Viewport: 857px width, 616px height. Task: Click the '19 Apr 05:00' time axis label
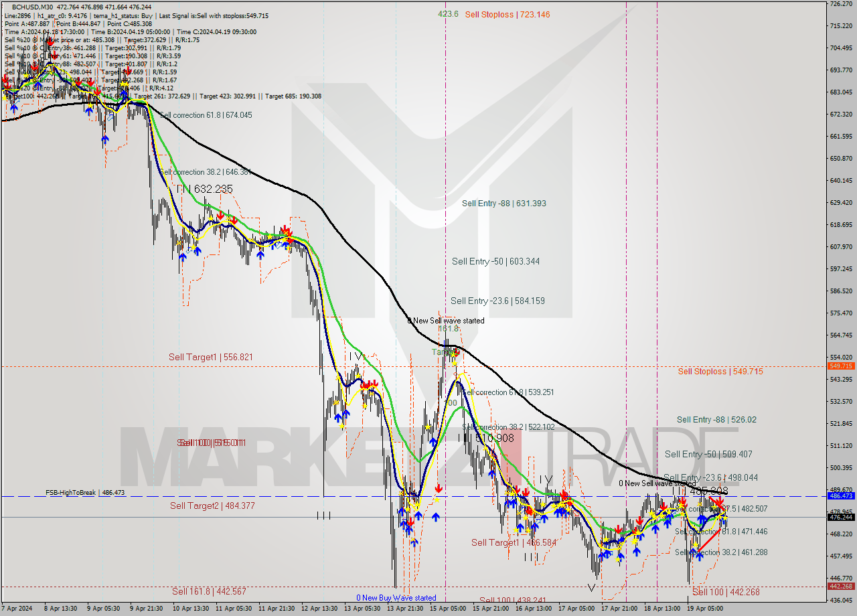click(705, 609)
